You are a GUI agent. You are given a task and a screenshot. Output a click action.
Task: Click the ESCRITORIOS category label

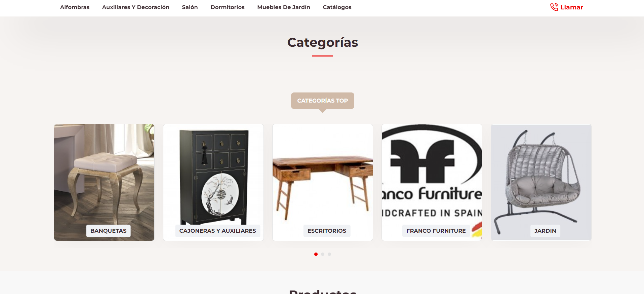[327, 231]
